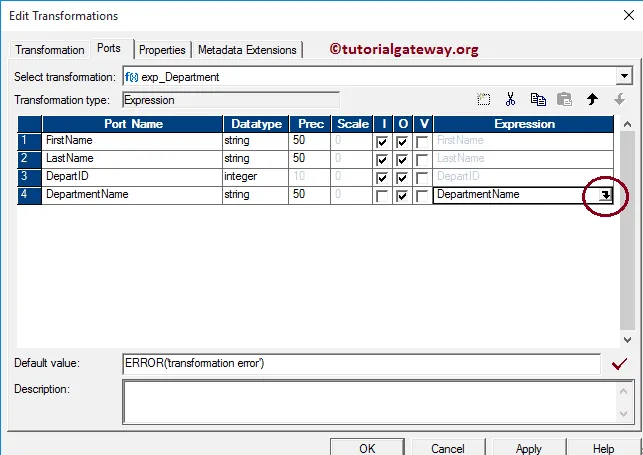Validate default value with red checkmark
The image size is (643, 455).
click(x=618, y=364)
